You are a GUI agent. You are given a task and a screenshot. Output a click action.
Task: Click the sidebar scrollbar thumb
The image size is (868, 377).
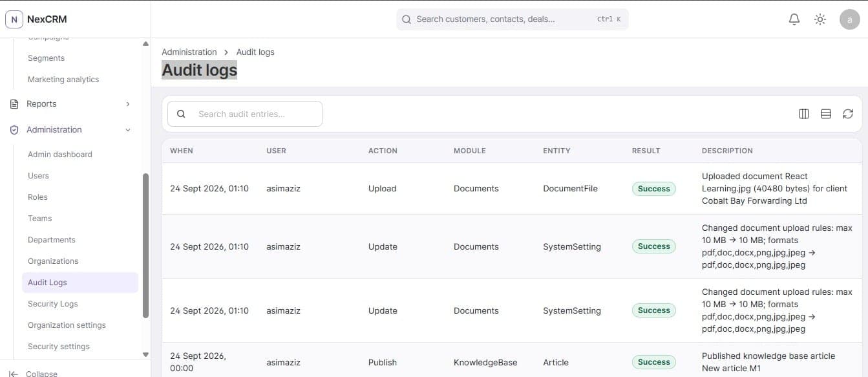[145, 246]
